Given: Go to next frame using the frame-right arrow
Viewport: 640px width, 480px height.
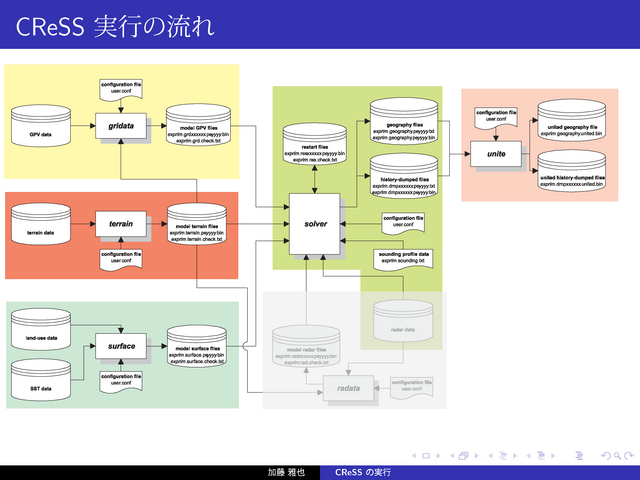Looking at the screenshot, I should click(476, 456).
